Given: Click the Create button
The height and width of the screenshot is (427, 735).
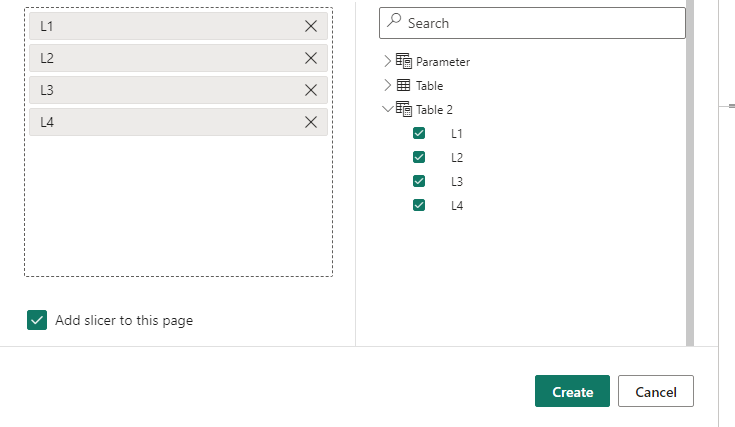Looking at the screenshot, I should coord(572,391).
